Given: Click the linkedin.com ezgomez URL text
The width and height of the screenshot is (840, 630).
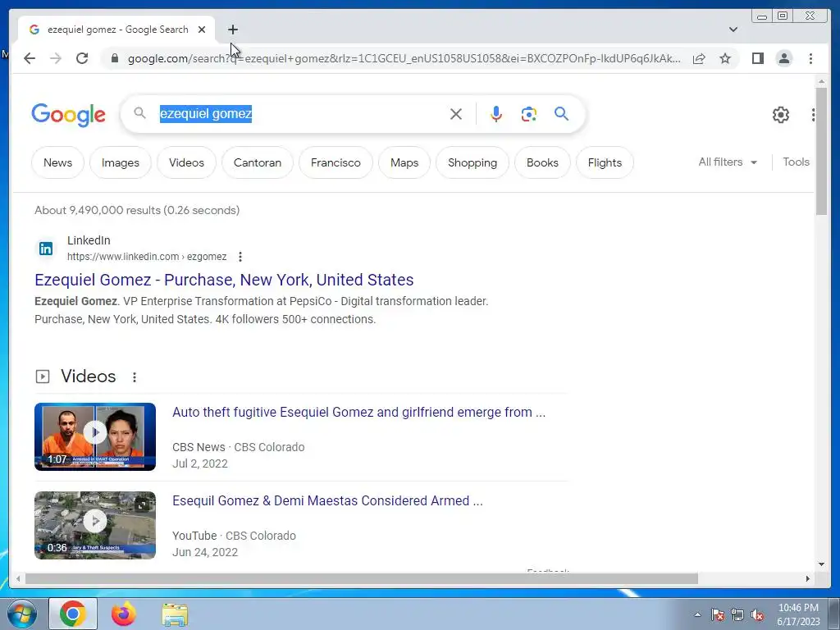Looking at the screenshot, I should 147,257.
